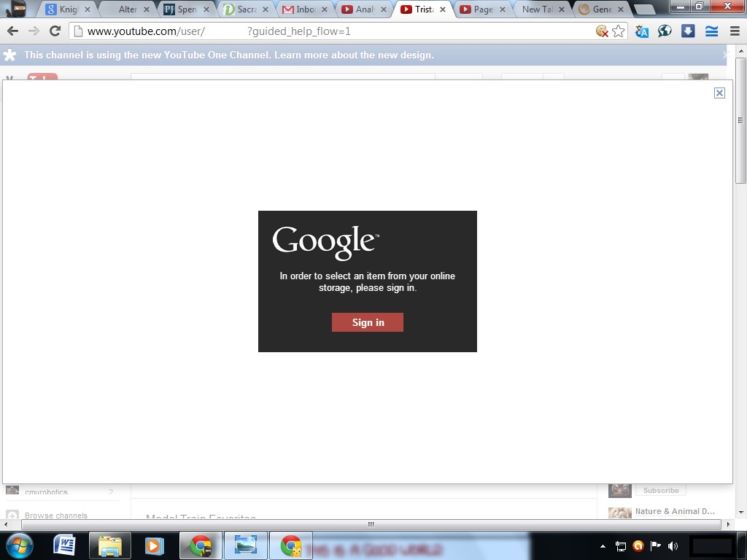The height and width of the screenshot is (560, 747).
Task: Open the Windows Start menu
Action: tap(20, 545)
